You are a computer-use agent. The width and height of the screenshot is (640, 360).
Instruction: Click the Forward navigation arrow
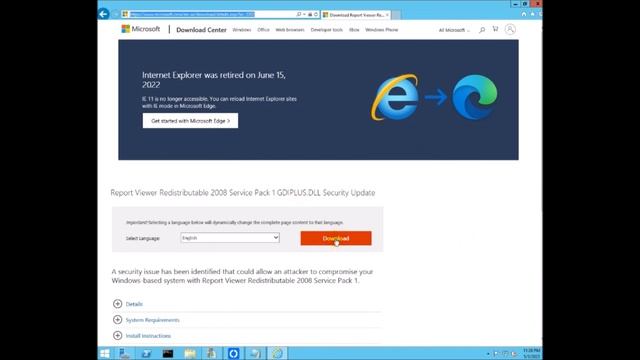point(115,14)
